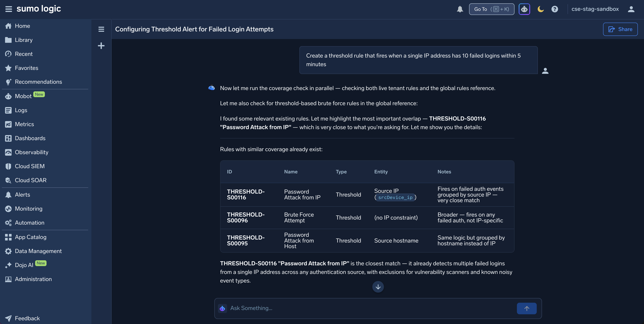
Task: Toggle dark mode moon icon
Action: (540, 9)
